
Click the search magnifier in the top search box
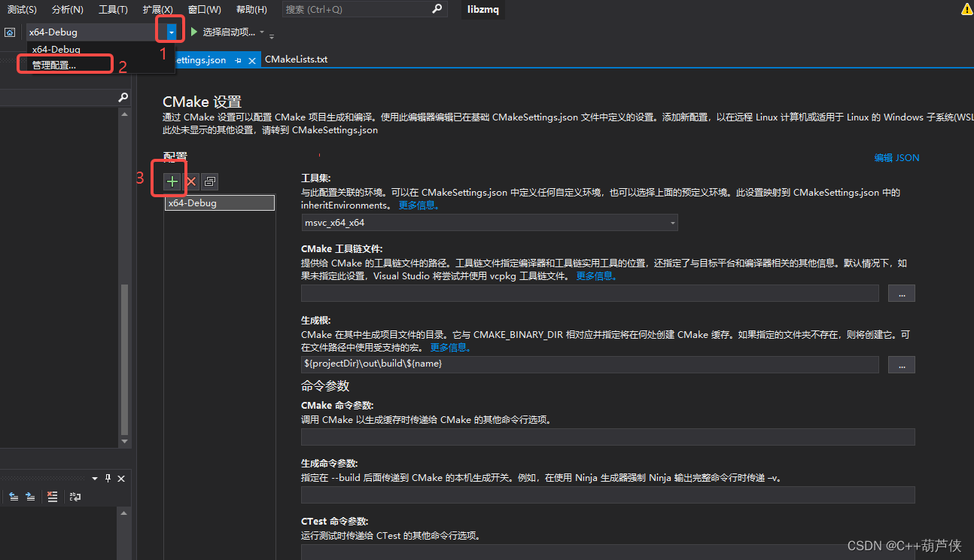pyautogui.click(x=437, y=9)
